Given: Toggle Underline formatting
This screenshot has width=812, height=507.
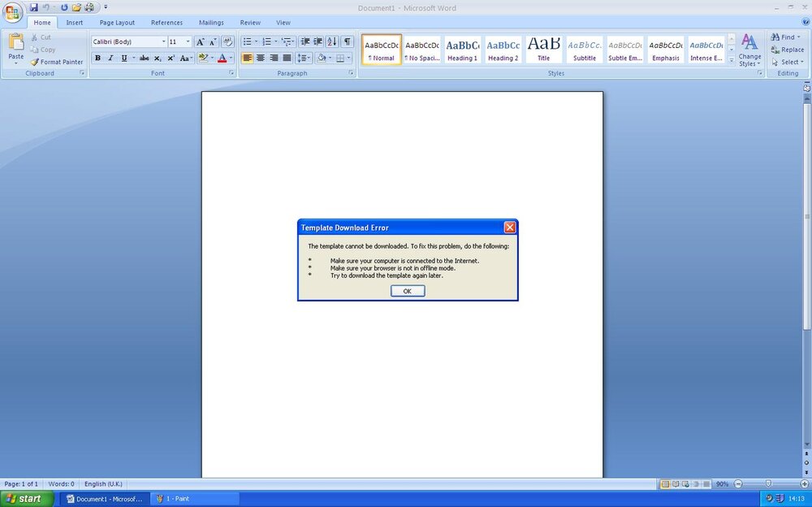Looking at the screenshot, I should 123,58.
